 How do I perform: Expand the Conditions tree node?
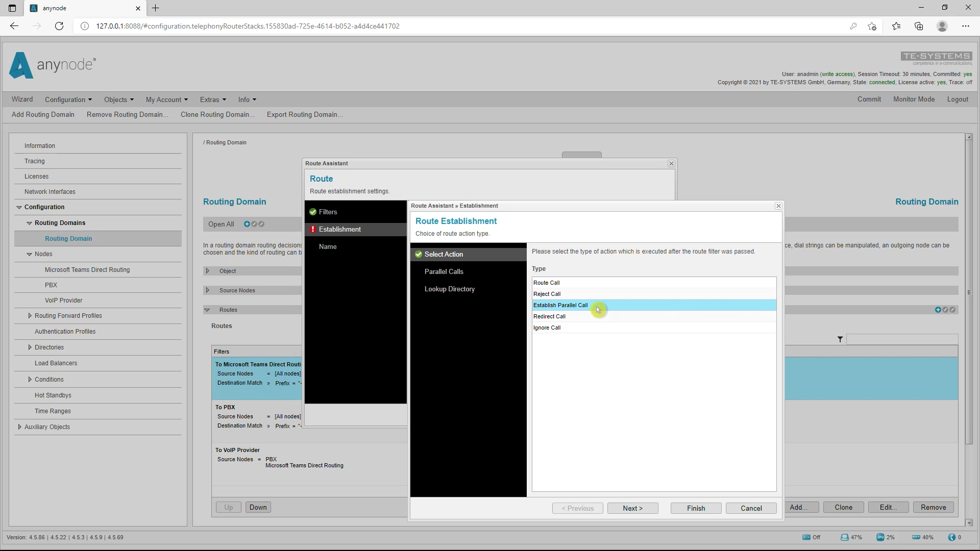point(30,380)
